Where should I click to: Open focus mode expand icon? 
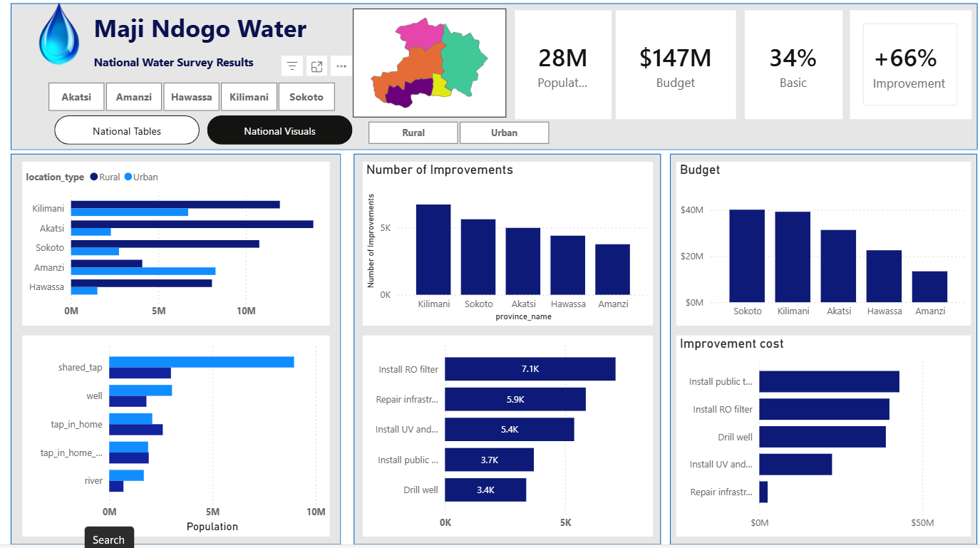[x=317, y=66]
